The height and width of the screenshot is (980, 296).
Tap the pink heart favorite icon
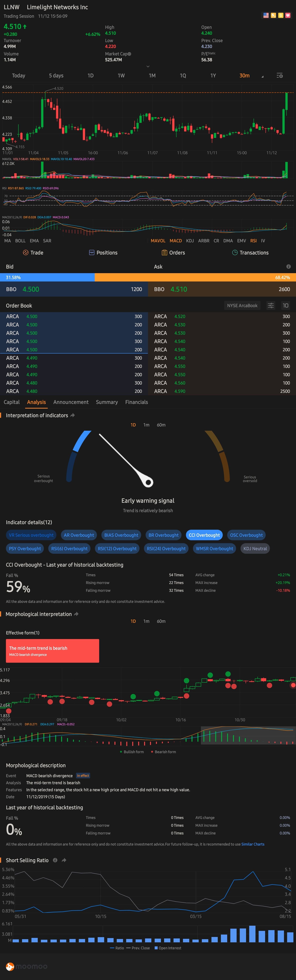288,15
